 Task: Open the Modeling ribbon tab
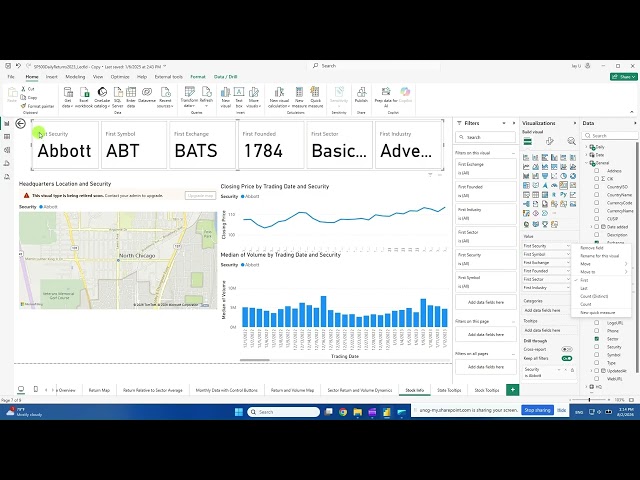[75, 77]
